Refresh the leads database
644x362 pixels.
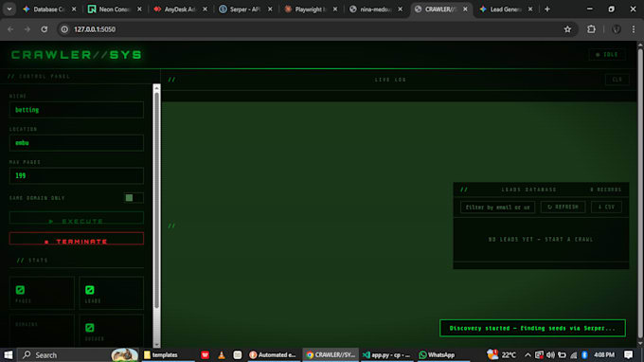click(x=563, y=208)
